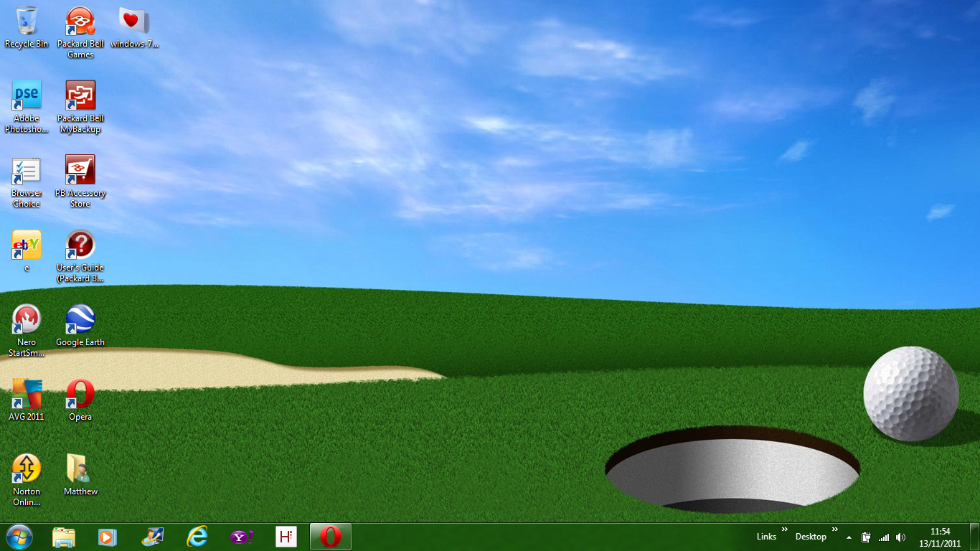Expand the Desktop toolbar chevron
The image size is (980, 551).
coord(834,529)
